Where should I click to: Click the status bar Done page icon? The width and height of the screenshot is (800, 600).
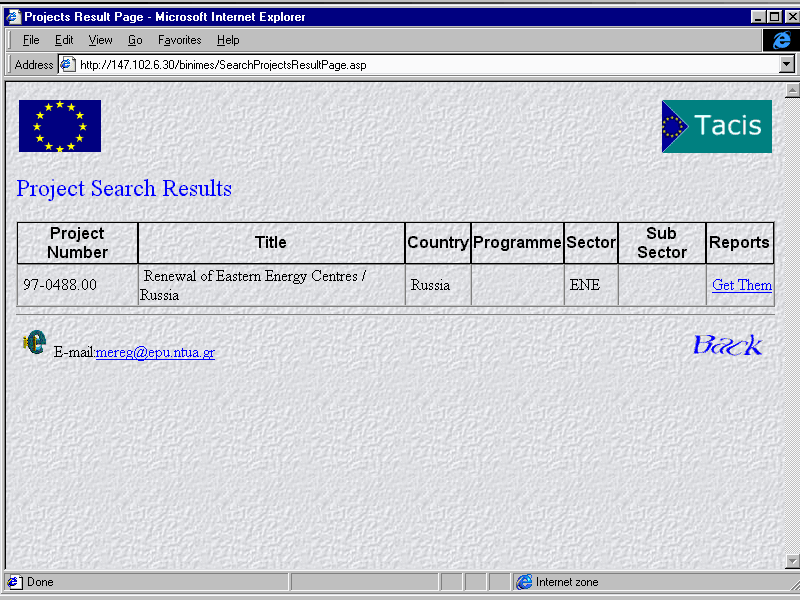click(x=14, y=582)
